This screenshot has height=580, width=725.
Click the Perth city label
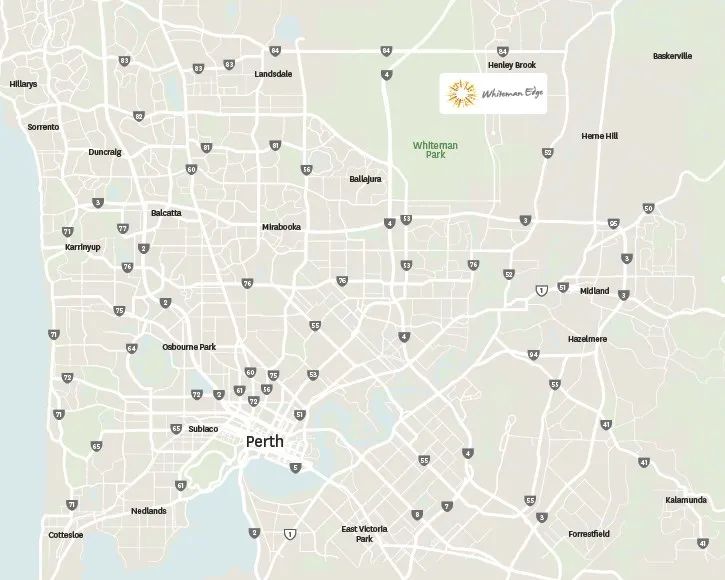click(264, 442)
